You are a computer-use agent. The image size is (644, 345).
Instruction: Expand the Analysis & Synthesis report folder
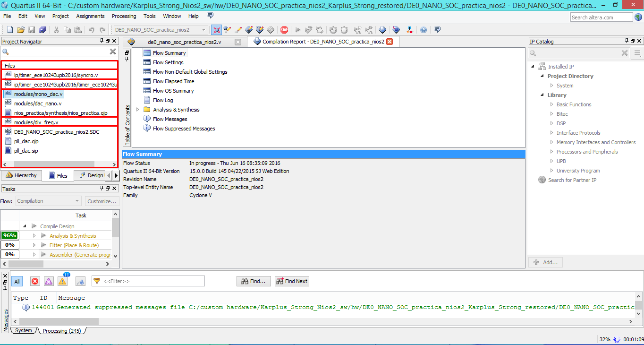138,110
